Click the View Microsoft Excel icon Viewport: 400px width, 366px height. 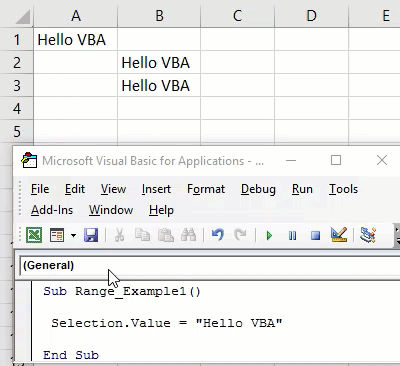click(x=34, y=235)
